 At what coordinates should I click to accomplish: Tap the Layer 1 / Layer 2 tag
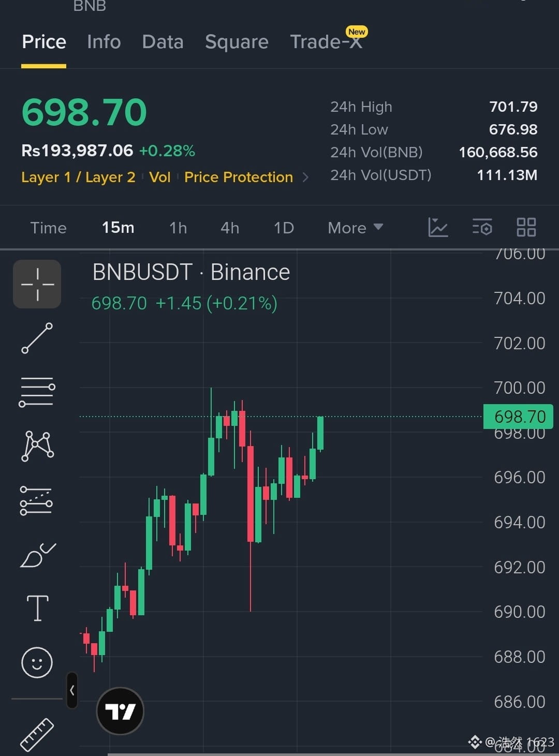(x=78, y=177)
